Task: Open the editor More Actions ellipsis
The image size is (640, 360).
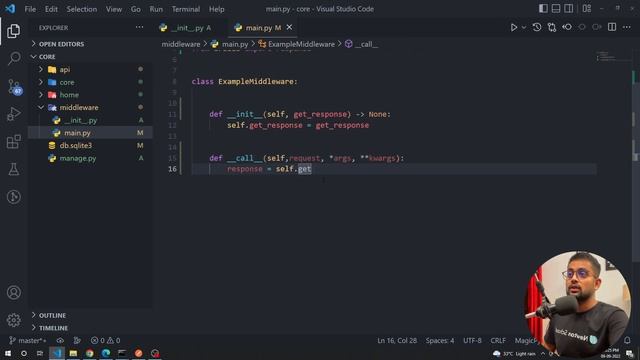Action: (x=627, y=27)
